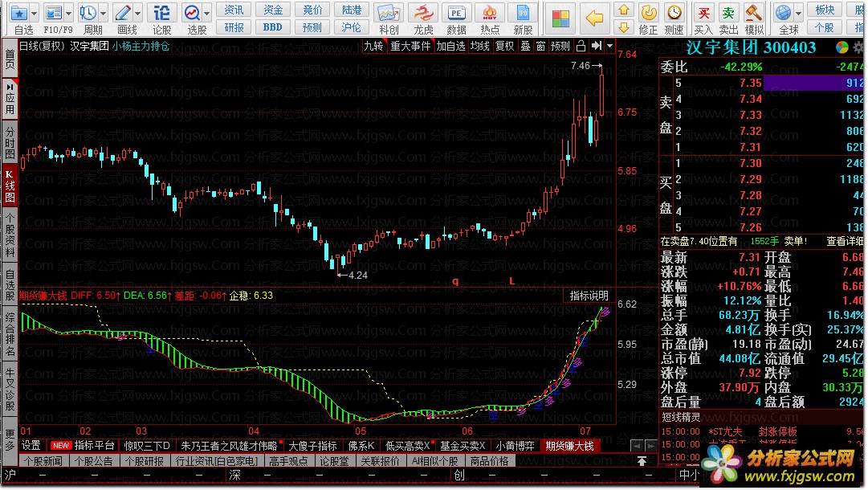Expand the 画线 drawing tools dropdown arrow
The width and height of the screenshot is (868, 490).
(138, 13)
